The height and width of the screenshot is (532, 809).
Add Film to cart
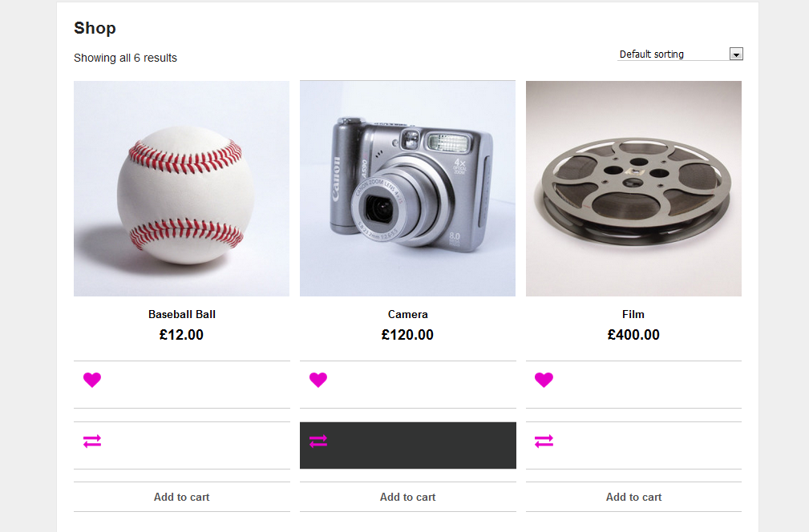634,497
